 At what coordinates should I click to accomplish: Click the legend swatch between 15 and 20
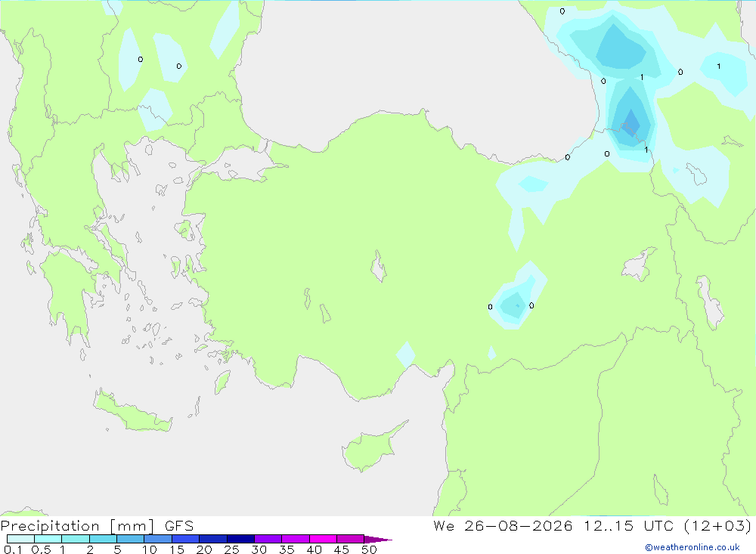point(185,539)
